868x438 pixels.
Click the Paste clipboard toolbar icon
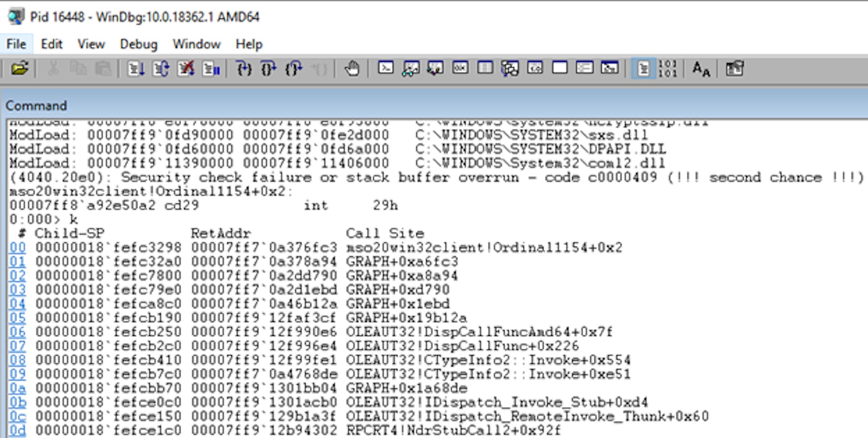point(103,69)
